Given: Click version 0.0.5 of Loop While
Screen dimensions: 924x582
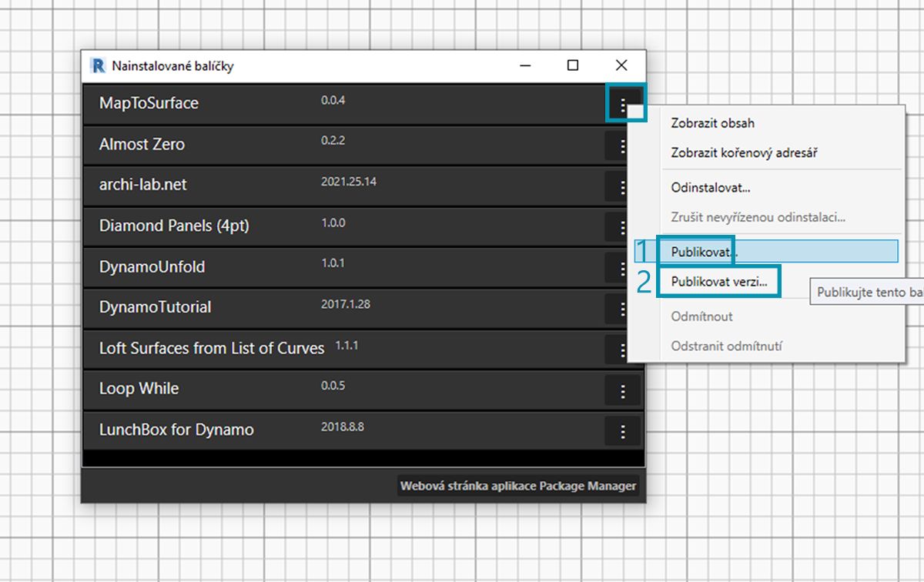Looking at the screenshot, I should 333,386.
